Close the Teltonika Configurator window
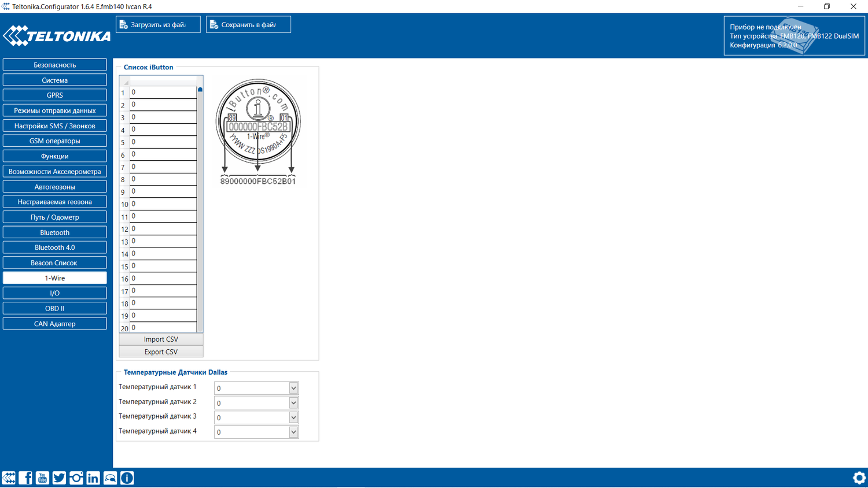The width and height of the screenshot is (868, 488). click(x=854, y=6)
